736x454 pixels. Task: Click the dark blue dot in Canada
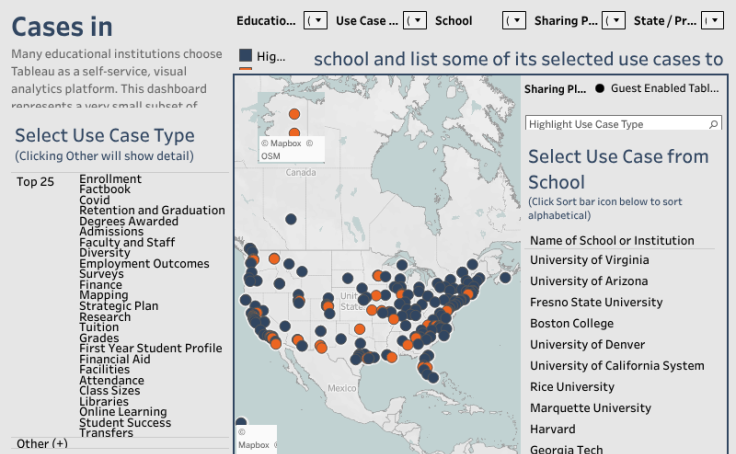[291, 219]
